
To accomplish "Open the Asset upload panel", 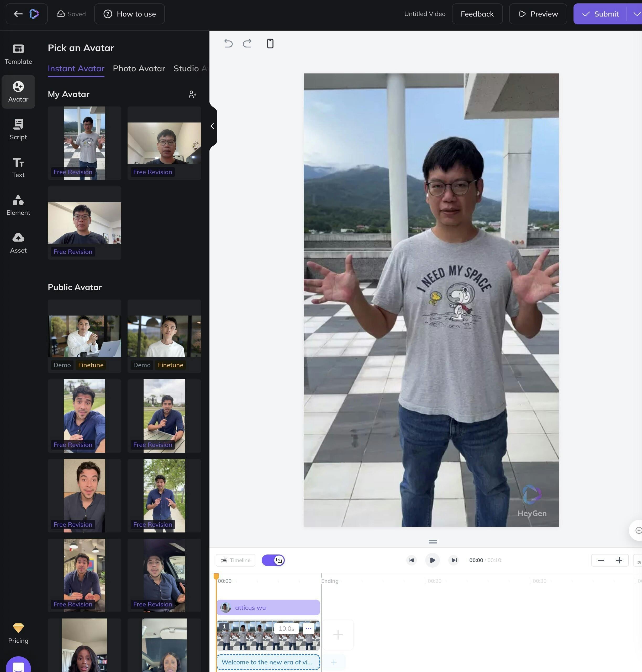I will coord(18,243).
